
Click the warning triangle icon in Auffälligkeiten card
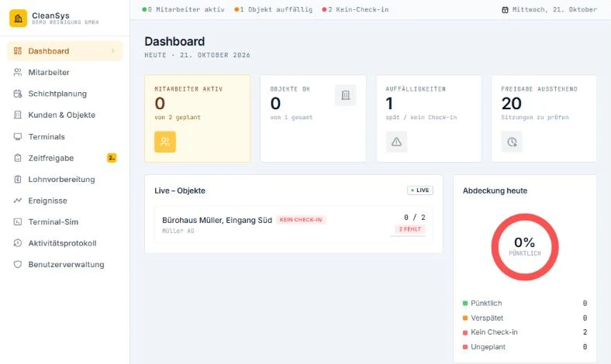[x=396, y=142]
